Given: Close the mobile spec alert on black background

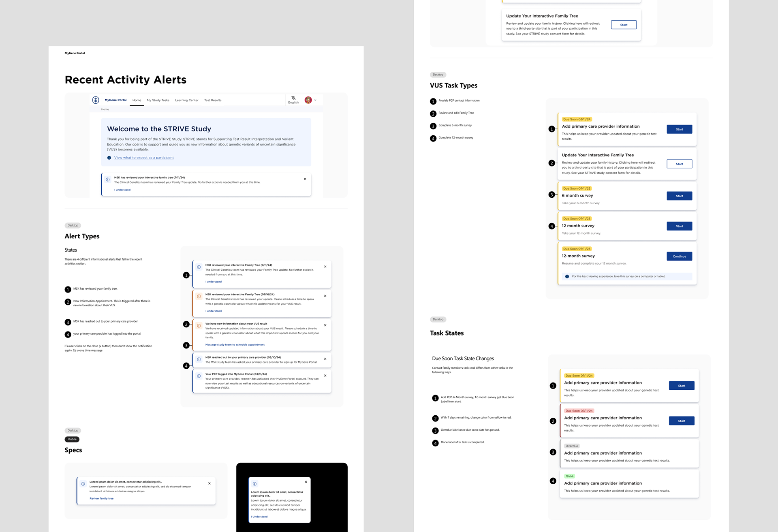Looking at the screenshot, I should pos(306,482).
